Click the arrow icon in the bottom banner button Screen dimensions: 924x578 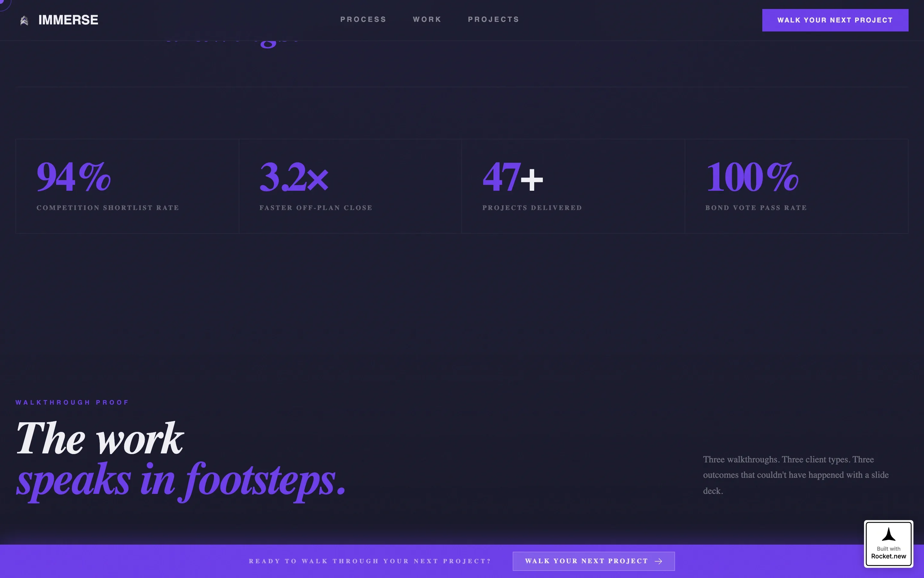658,561
